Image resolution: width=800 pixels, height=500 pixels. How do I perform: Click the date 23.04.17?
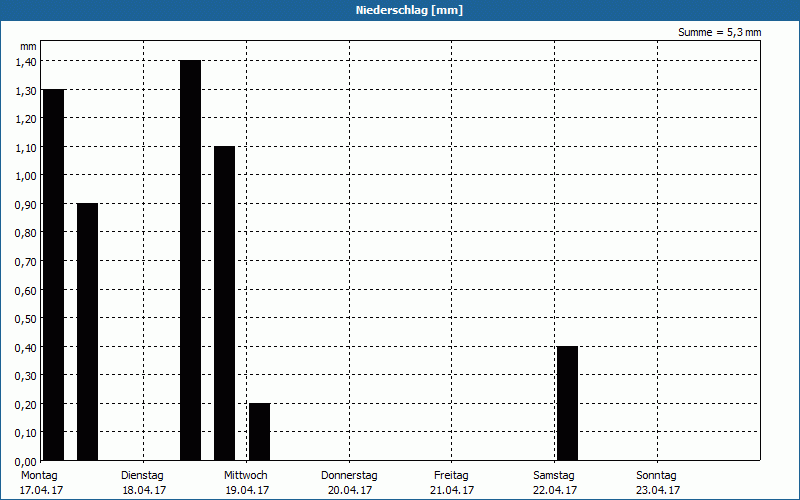click(x=658, y=490)
